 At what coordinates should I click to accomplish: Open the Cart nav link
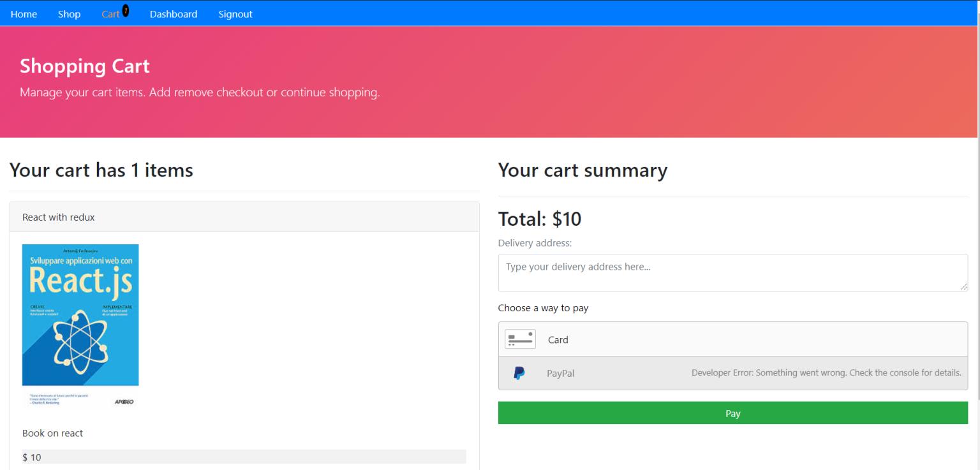(x=110, y=14)
